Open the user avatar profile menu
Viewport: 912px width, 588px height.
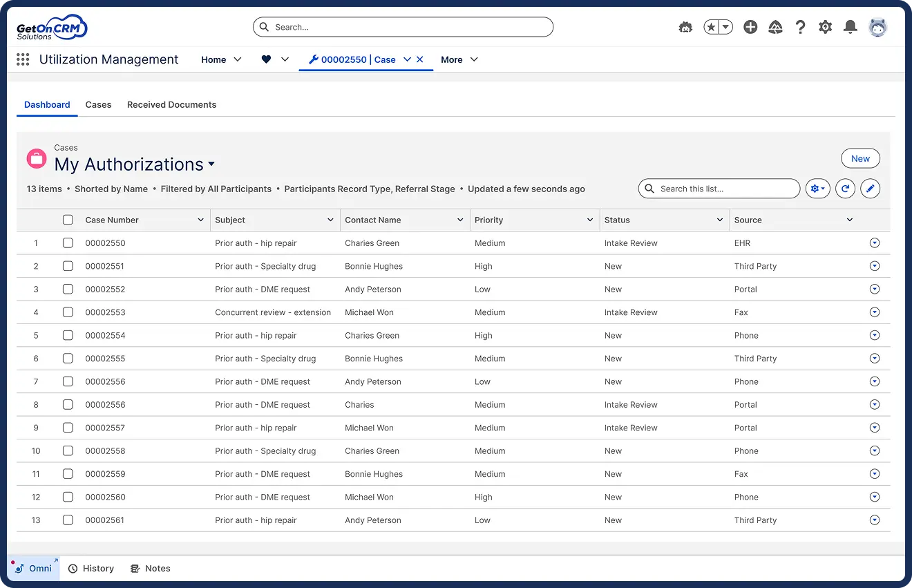tap(877, 27)
